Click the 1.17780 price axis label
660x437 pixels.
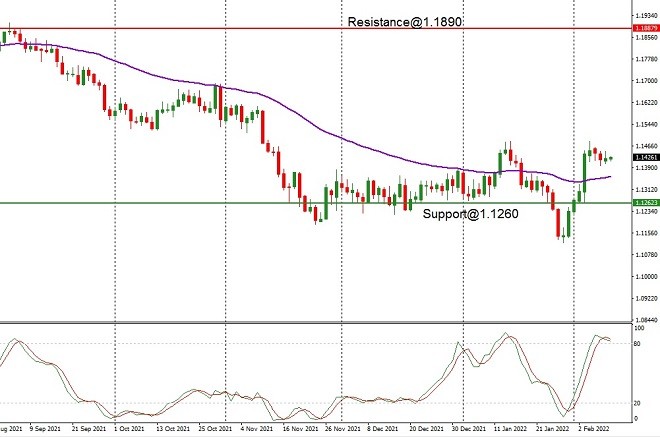[x=646, y=59]
